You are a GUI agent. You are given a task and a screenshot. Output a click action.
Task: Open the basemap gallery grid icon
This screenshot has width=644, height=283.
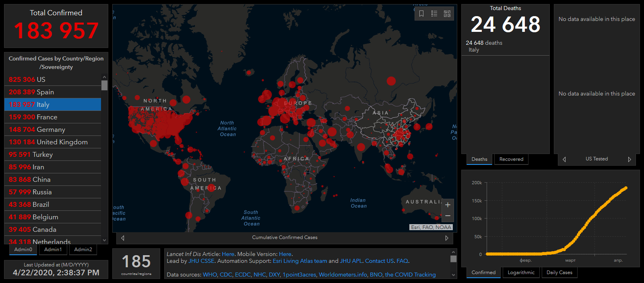click(x=447, y=14)
